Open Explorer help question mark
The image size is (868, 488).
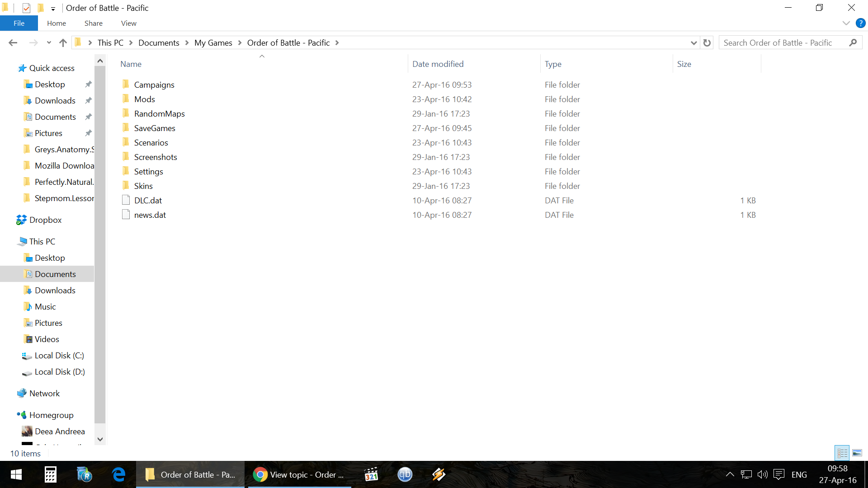click(860, 23)
